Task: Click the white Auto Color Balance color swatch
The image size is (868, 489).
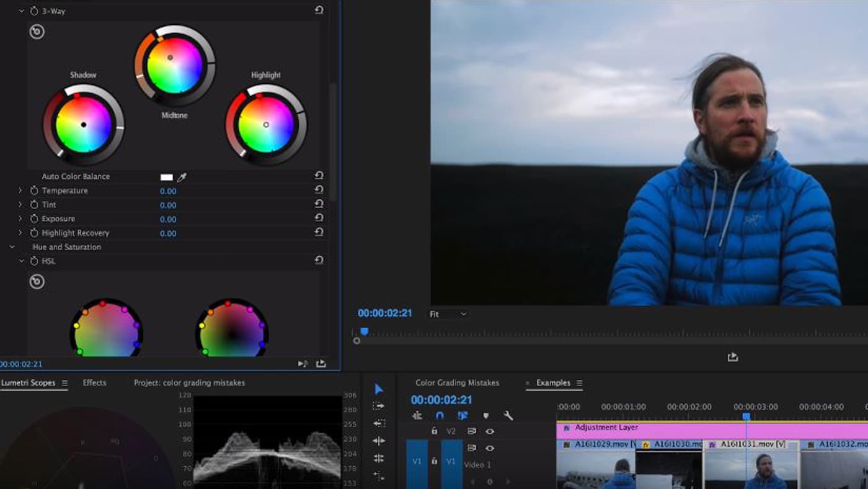Action: pos(165,176)
